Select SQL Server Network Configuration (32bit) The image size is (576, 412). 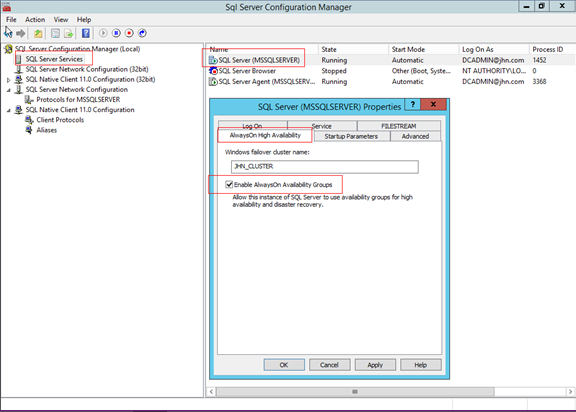coord(87,69)
